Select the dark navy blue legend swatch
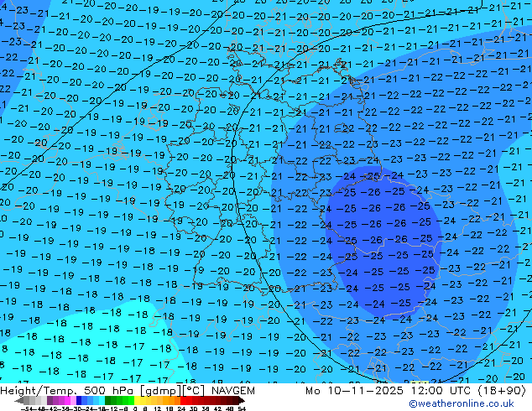This screenshot has height=411, width=532. pyautogui.click(x=79, y=400)
